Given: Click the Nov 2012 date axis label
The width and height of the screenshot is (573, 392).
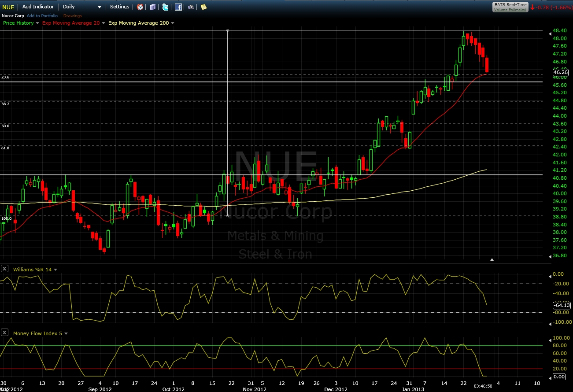Looking at the screenshot, I should (255, 389).
